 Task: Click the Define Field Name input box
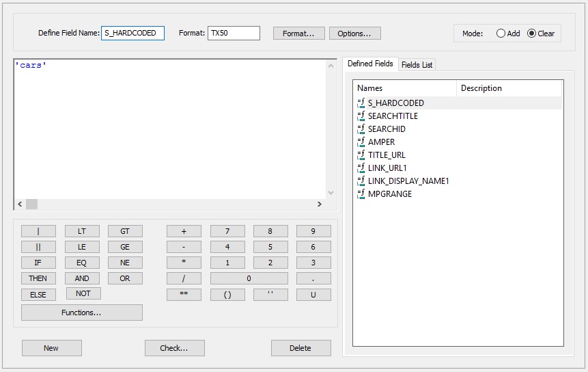[132, 33]
